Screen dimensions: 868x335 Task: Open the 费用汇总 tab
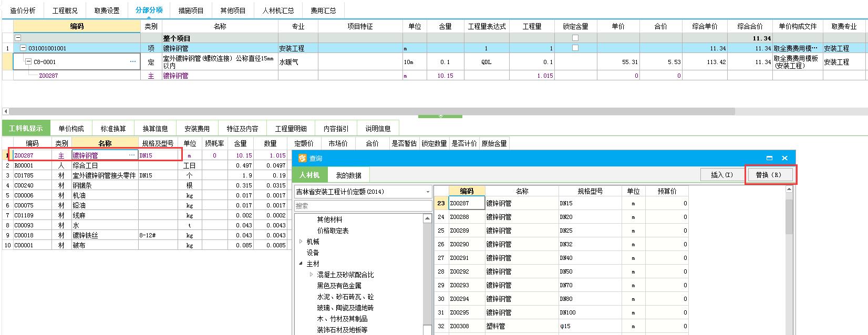click(323, 11)
